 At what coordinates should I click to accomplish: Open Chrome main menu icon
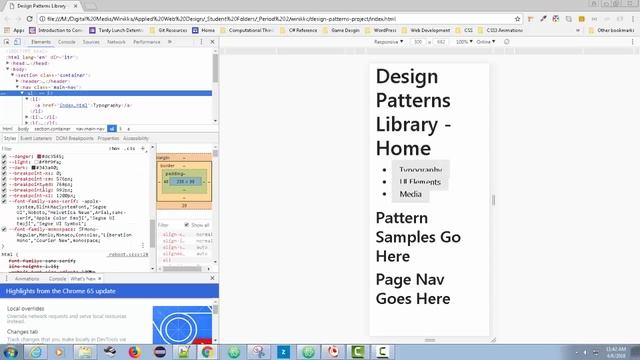click(633, 19)
